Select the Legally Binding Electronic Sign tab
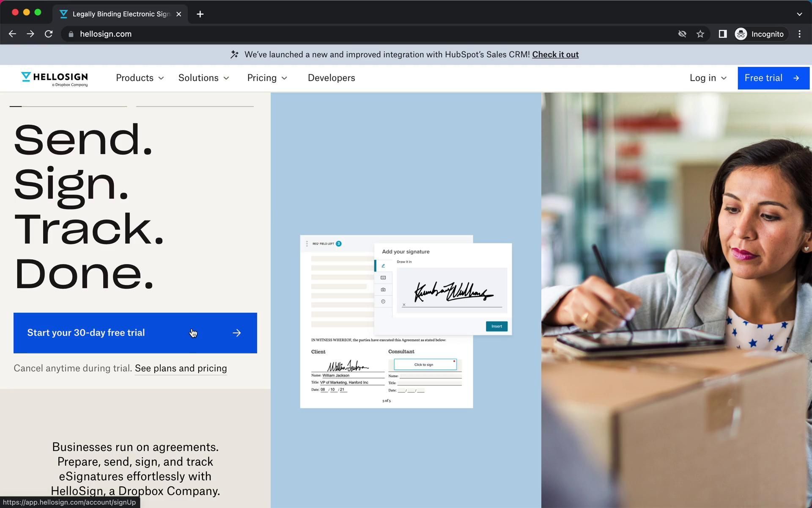Screen dimensions: 812x508 (x=121, y=14)
